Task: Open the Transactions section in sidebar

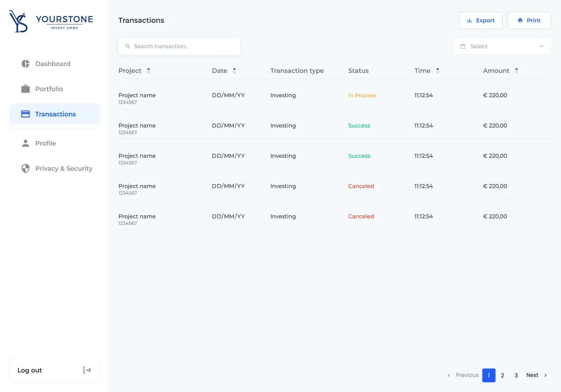Action: (55, 114)
